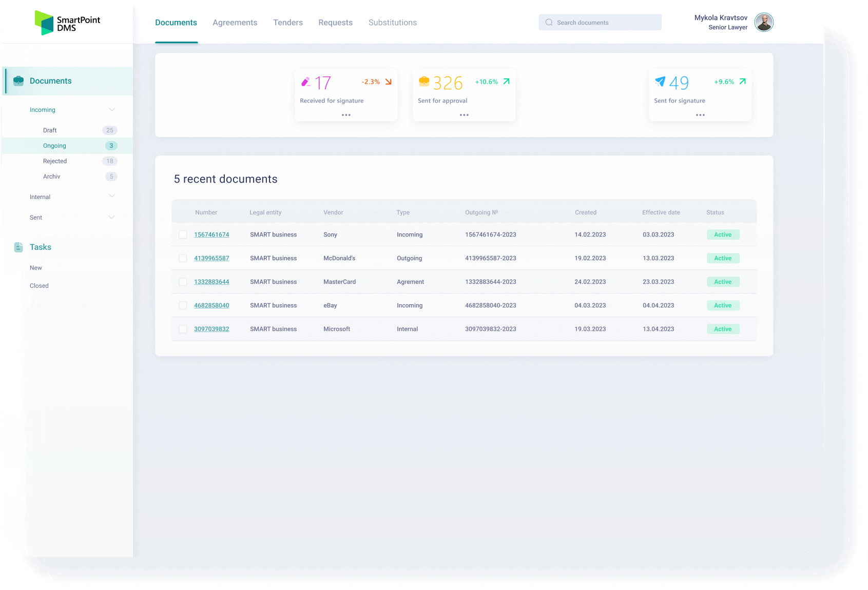Select the Documents icon in the sidebar
Screen dimensions: 868x590
[18, 81]
